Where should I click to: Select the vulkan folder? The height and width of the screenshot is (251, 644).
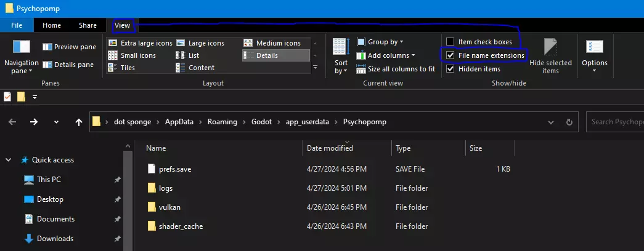(x=169, y=207)
